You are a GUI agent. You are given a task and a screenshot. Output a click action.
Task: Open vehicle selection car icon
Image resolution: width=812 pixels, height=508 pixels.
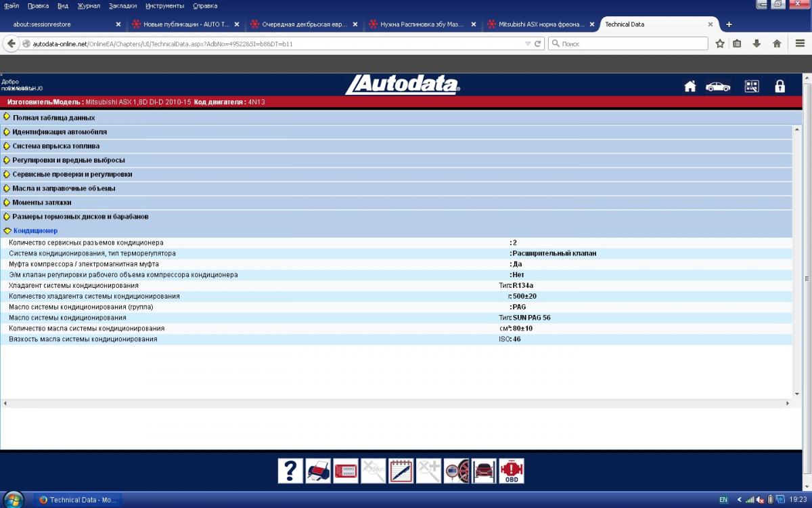718,86
